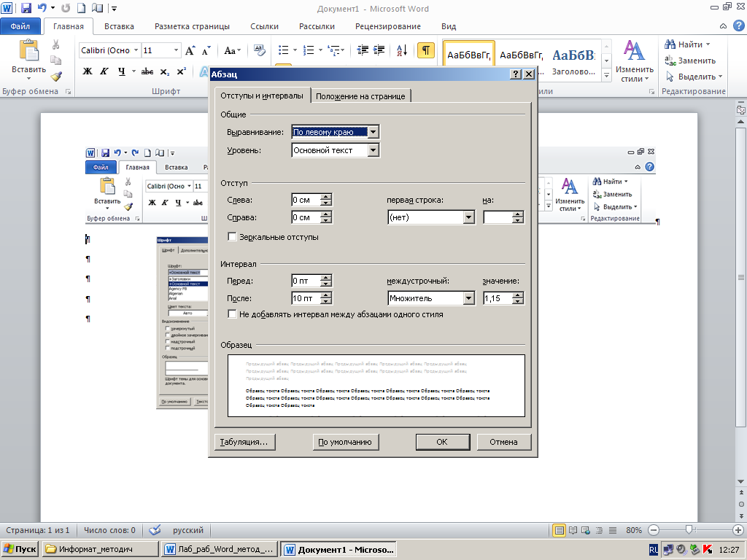
Task: Click the Copy icon under scissors
Action: click(55, 61)
